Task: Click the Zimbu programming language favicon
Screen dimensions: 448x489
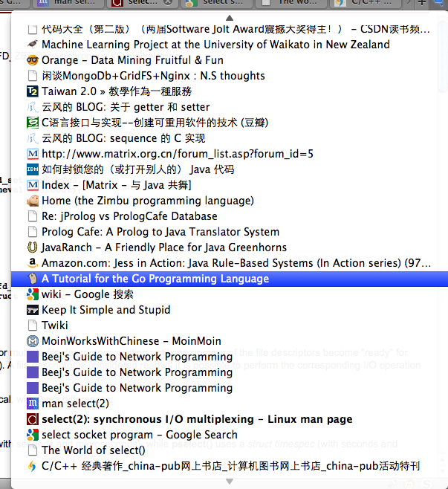Action: [33, 201]
